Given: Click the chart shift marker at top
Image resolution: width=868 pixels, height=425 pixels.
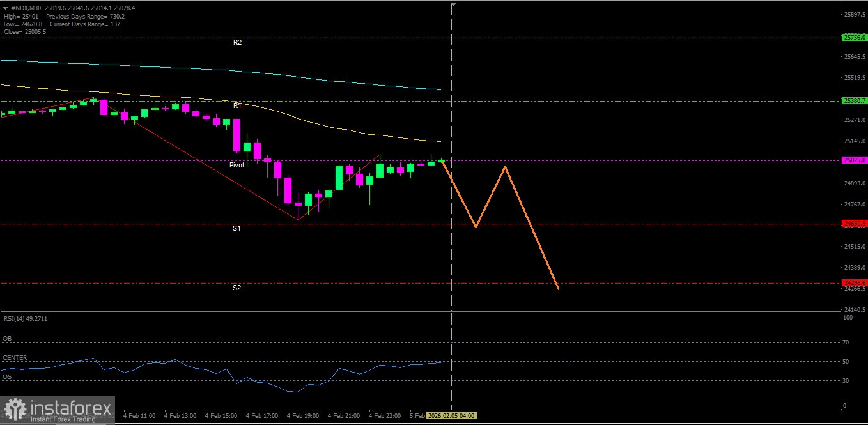Looking at the screenshot, I should tap(453, 5).
